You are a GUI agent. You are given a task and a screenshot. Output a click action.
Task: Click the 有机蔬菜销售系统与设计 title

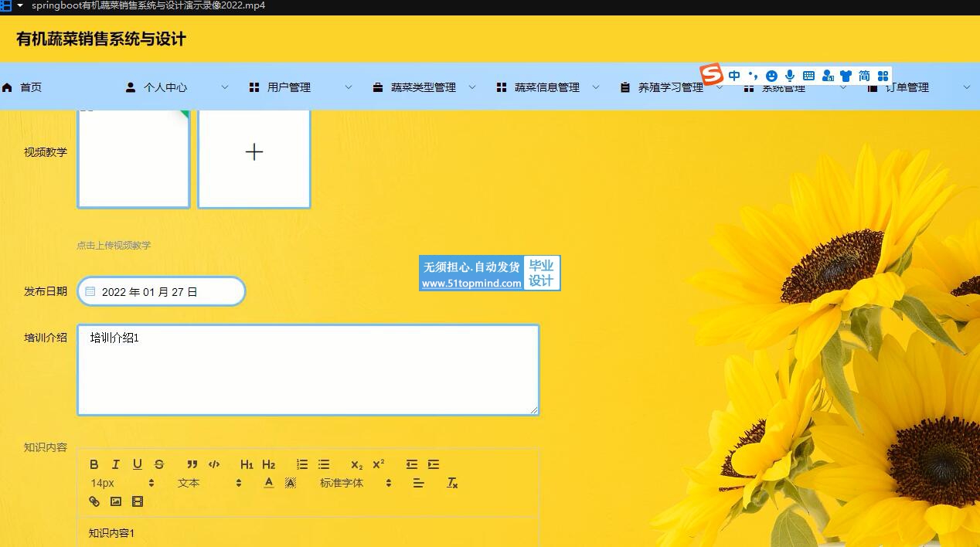(x=101, y=39)
